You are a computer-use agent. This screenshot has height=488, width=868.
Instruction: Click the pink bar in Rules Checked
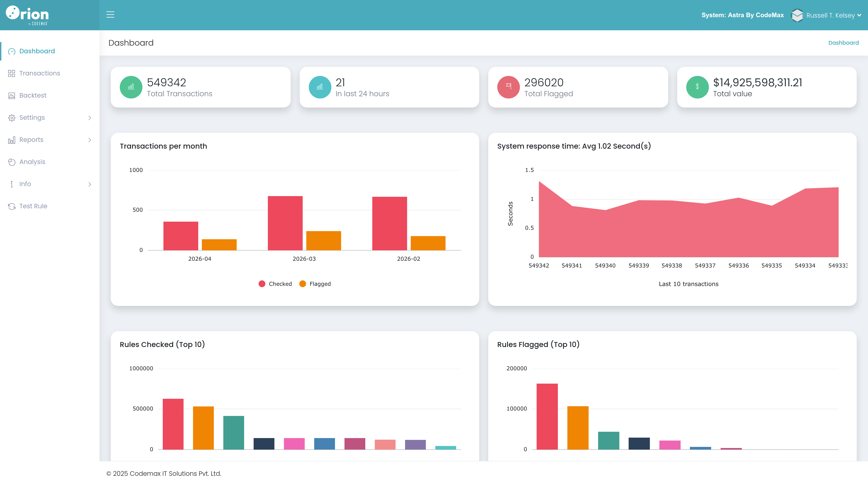[295, 444]
